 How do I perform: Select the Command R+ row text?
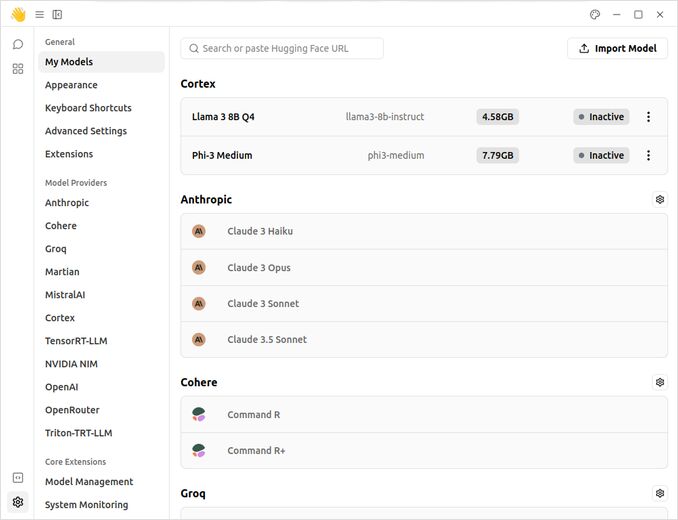coord(256,450)
